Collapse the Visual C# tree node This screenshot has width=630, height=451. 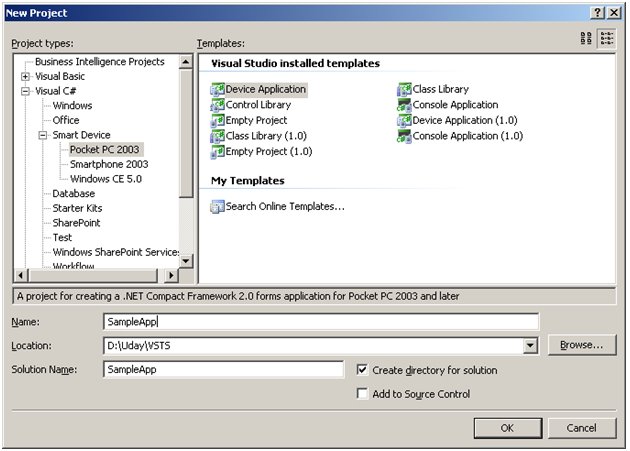25,91
